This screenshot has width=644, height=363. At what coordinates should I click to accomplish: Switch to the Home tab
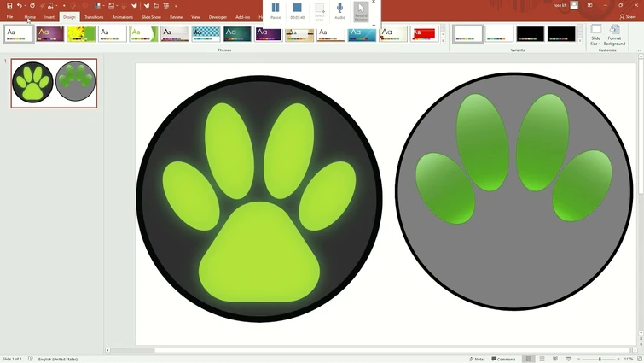point(30,17)
